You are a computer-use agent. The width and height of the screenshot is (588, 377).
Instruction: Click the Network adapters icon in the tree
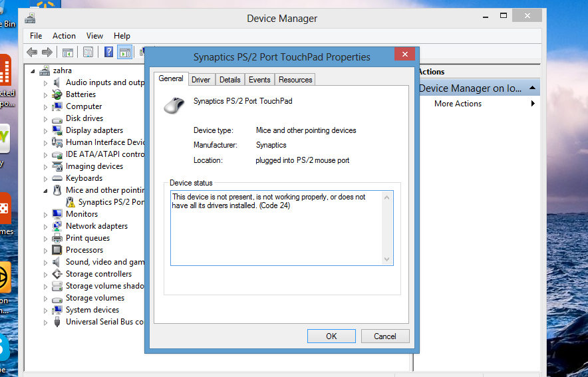click(x=58, y=226)
